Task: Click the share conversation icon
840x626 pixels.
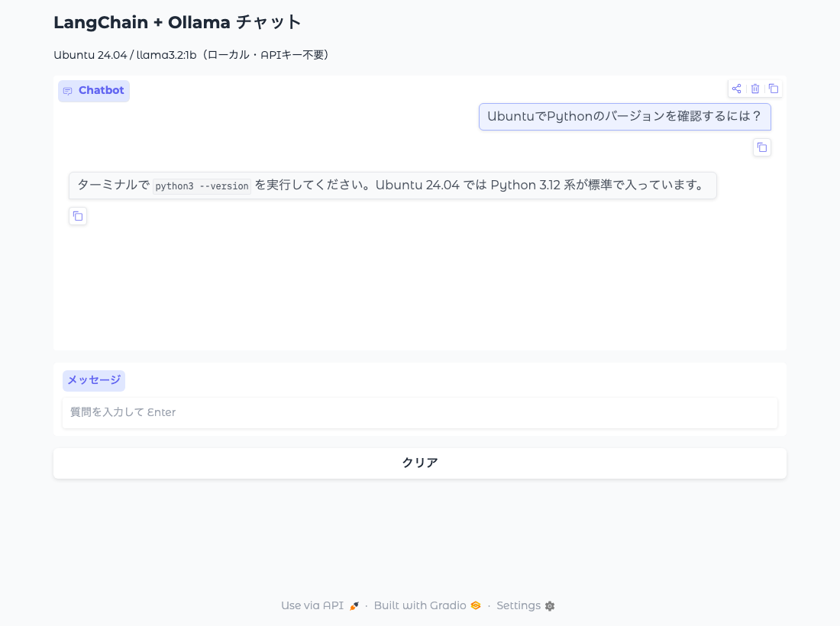Action: coord(737,89)
